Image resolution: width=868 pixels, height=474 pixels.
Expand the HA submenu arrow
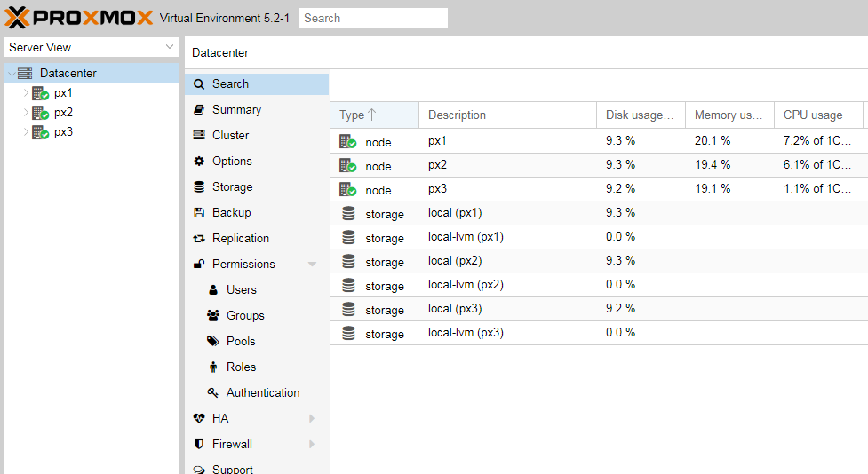[312, 418]
